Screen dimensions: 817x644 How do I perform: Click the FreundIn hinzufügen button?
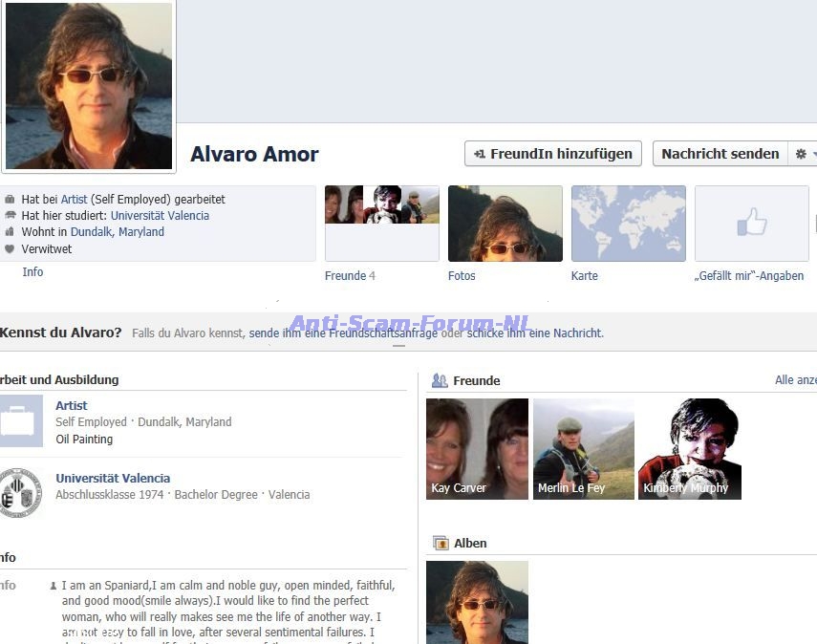(x=552, y=154)
